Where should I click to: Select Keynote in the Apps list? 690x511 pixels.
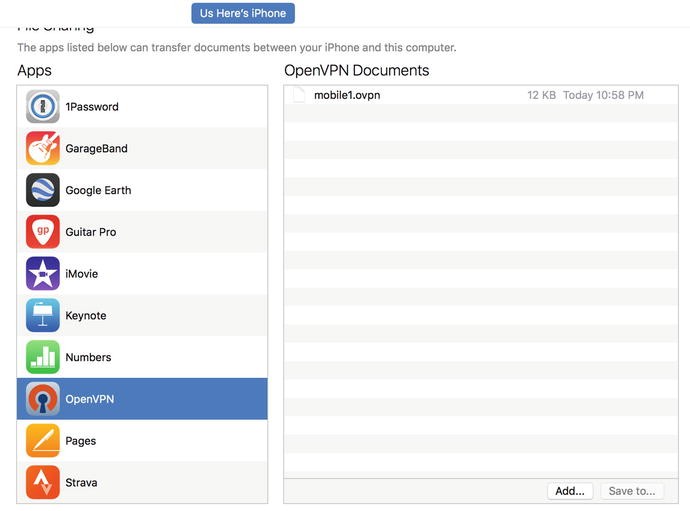tap(142, 316)
